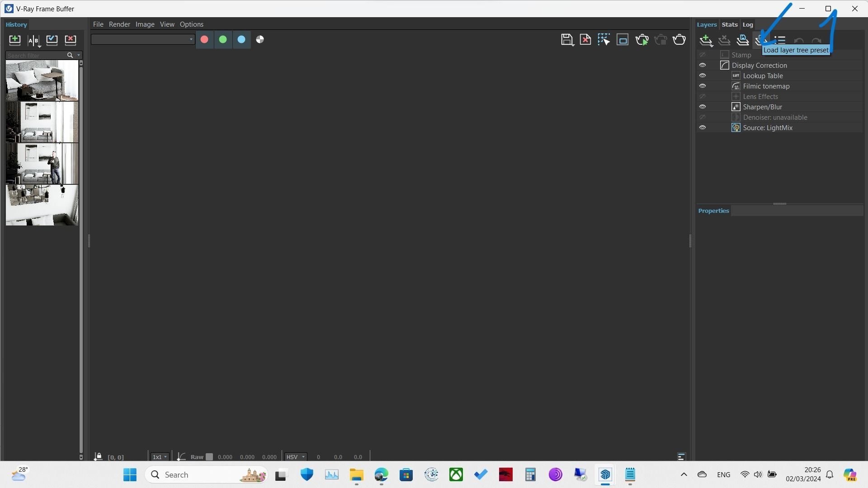Click the Clear image icon
This screenshot has width=868, height=488.
pyautogui.click(x=585, y=40)
